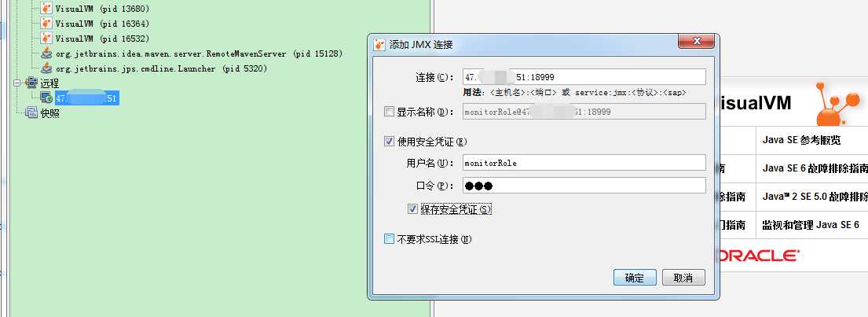This screenshot has width=868, height=317.
Task: Collapse the 远程 tree node
Action: point(17,83)
